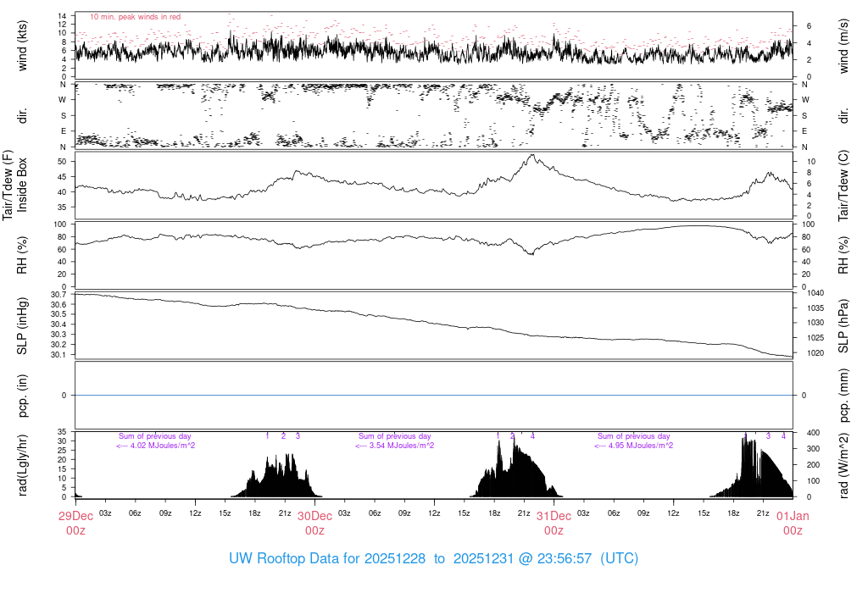Click the '50' Fahrenheit temperature tick value
This screenshot has height=593, width=868.
[62, 162]
